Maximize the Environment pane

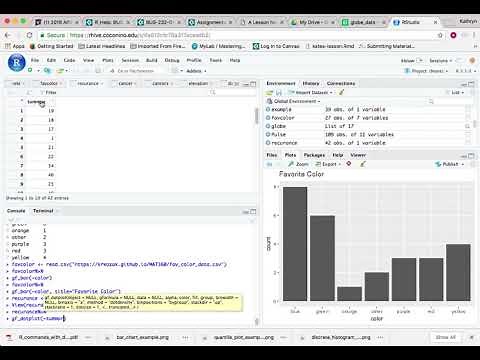click(x=471, y=84)
